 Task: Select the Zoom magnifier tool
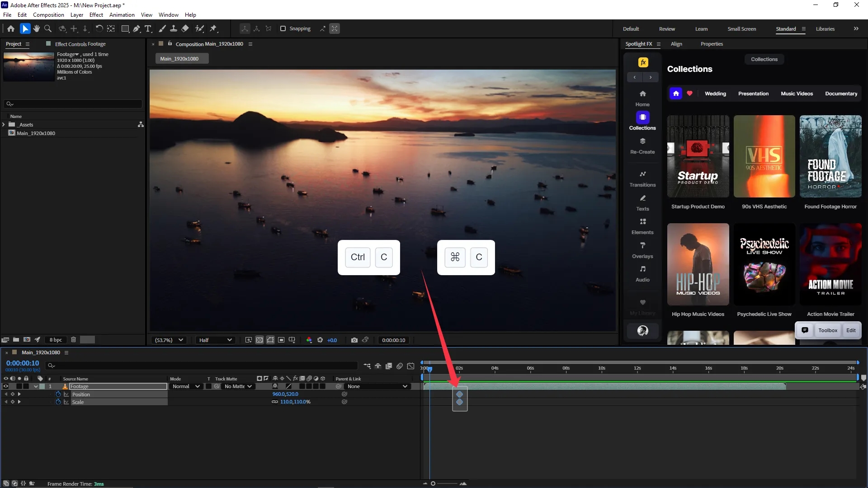(47, 28)
